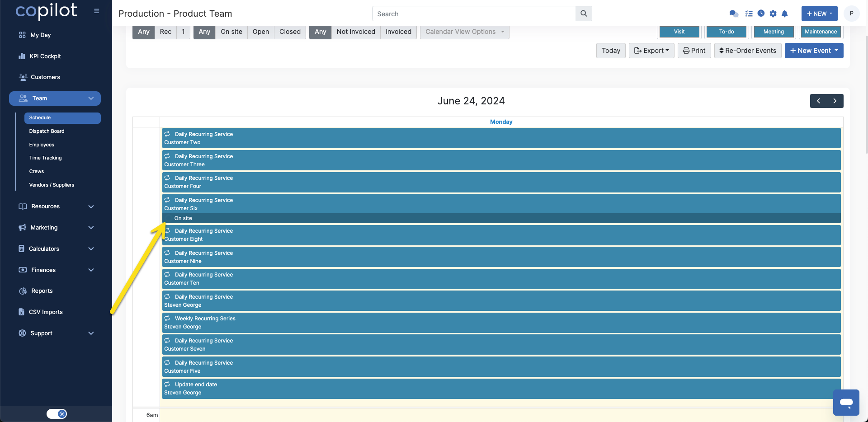This screenshot has height=422, width=868.
Task: Open the notifications bell icon
Action: click(785, 14)
